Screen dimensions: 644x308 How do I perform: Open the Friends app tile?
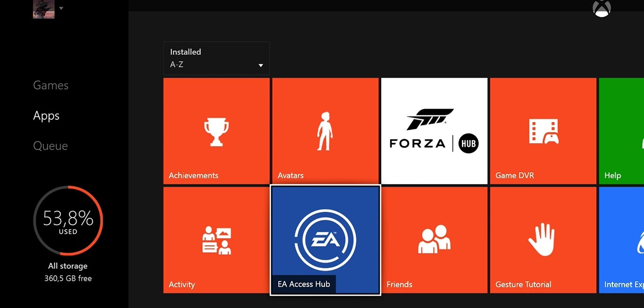(x=434, y=240)
